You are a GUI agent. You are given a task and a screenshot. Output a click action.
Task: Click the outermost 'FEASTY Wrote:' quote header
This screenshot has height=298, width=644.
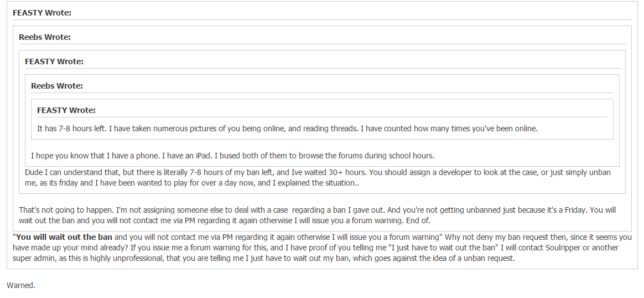[42, 13]
